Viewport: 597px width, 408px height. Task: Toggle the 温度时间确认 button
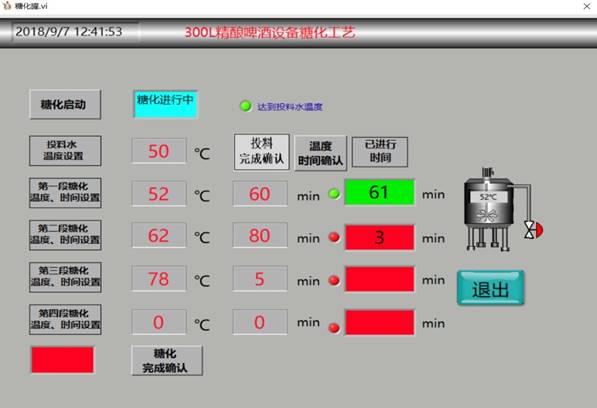tap(320, 153)
